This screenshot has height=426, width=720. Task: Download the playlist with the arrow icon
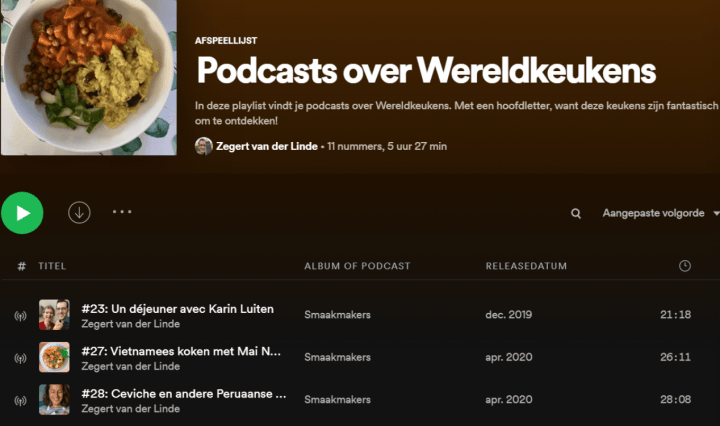[79, 213]
